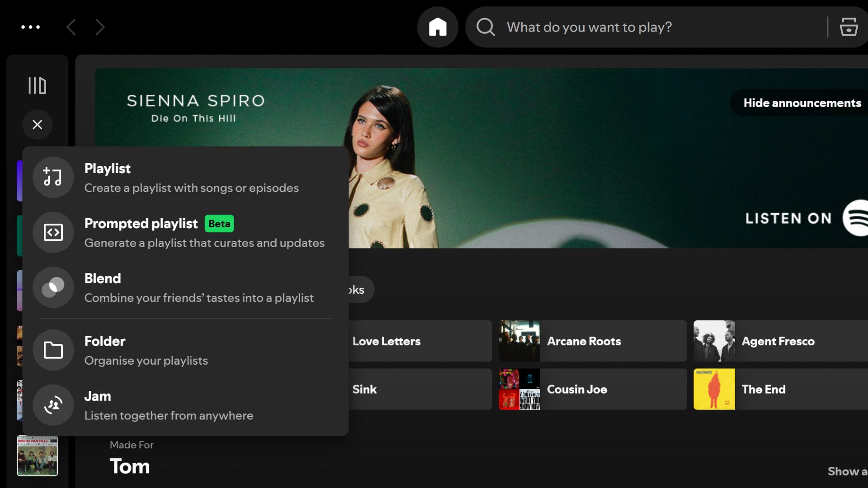868x488 pixels.
Task: Click the Blend overlapping circles icon
Action: (x=53, y=287)
